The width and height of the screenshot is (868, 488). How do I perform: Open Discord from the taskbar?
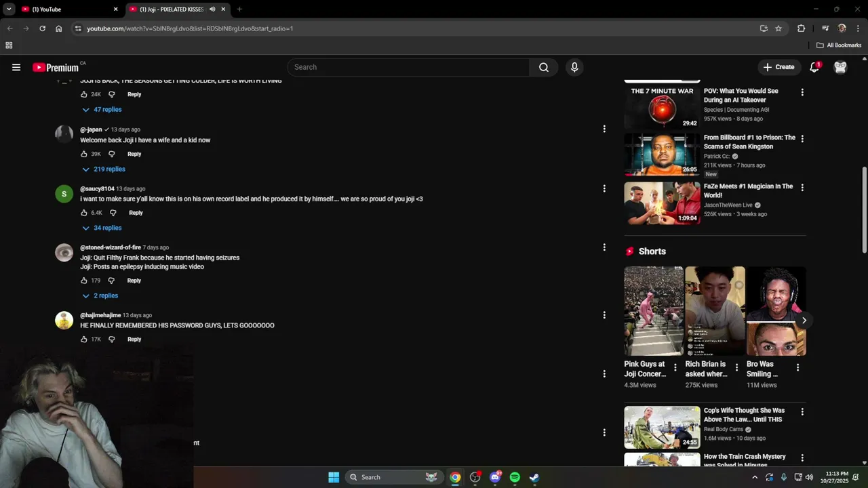pos(495,477)
